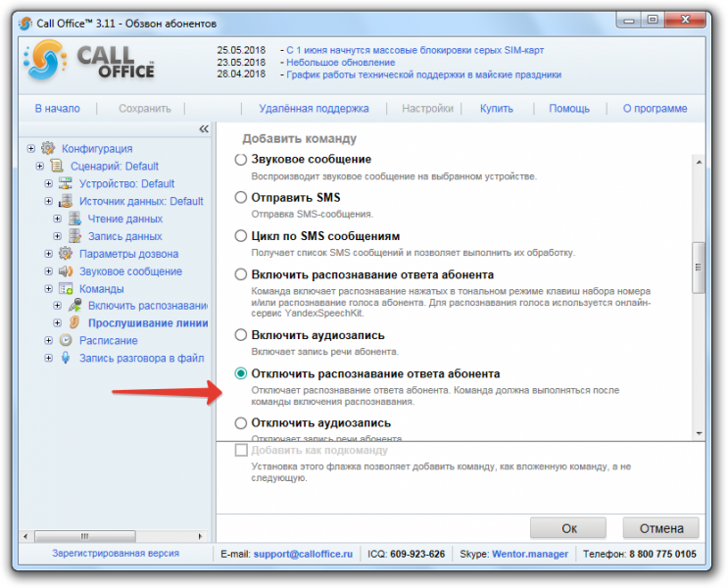Click the command list vertical scrollbar thumb
The image size is (728, 588).
pyautogui.click(x=699, y=268)
